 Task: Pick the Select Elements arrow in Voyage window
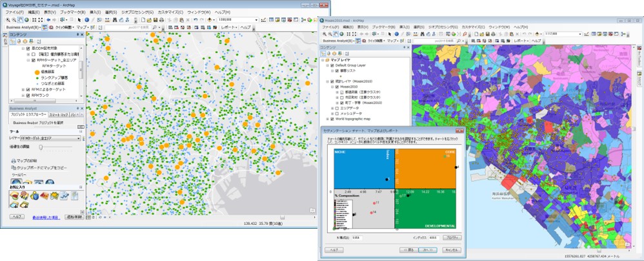coord(79,20)
